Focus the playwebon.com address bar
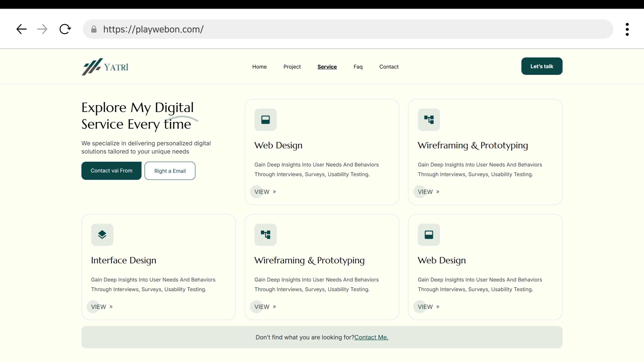This screenshot has width=644, height=362. [x=350, y=29]
